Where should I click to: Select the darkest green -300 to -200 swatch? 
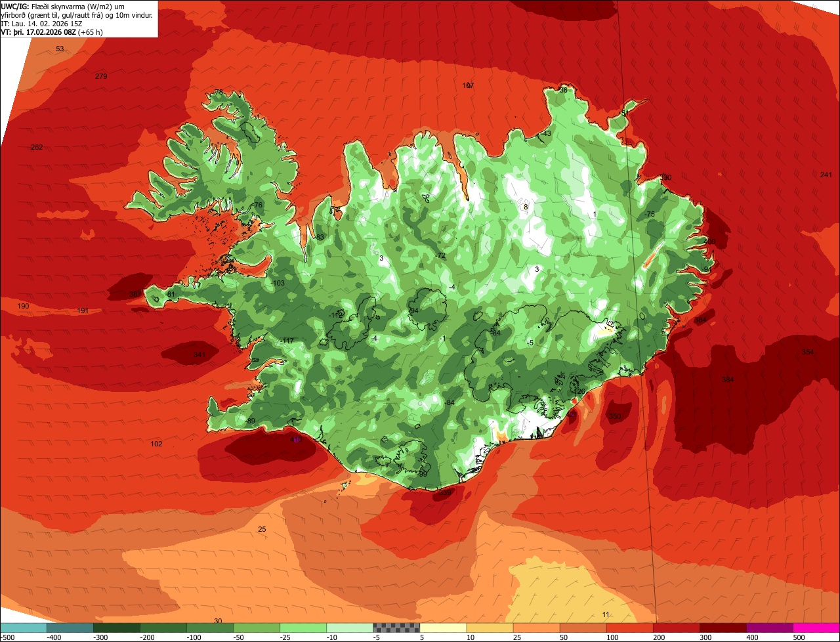[x=116, y=628]
